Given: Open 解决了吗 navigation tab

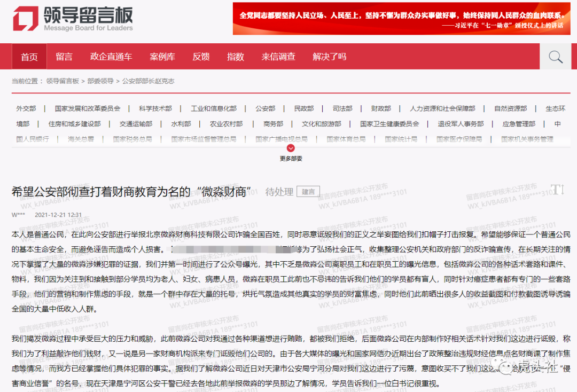Looking at the screenshot, I should pos(329,57).
